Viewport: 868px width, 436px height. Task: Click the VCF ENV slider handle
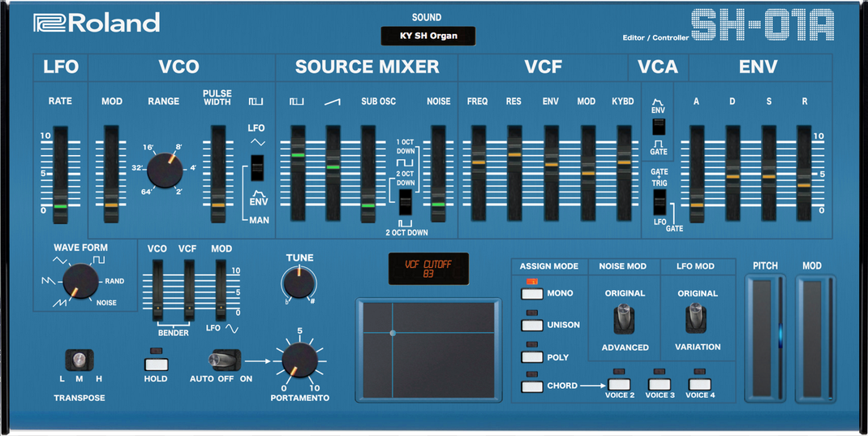pos(552,165)
